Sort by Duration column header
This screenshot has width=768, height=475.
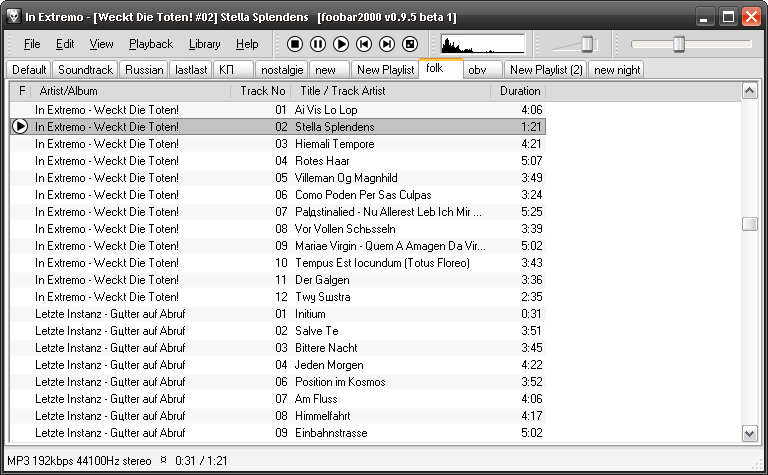click(x=518, y=91)
